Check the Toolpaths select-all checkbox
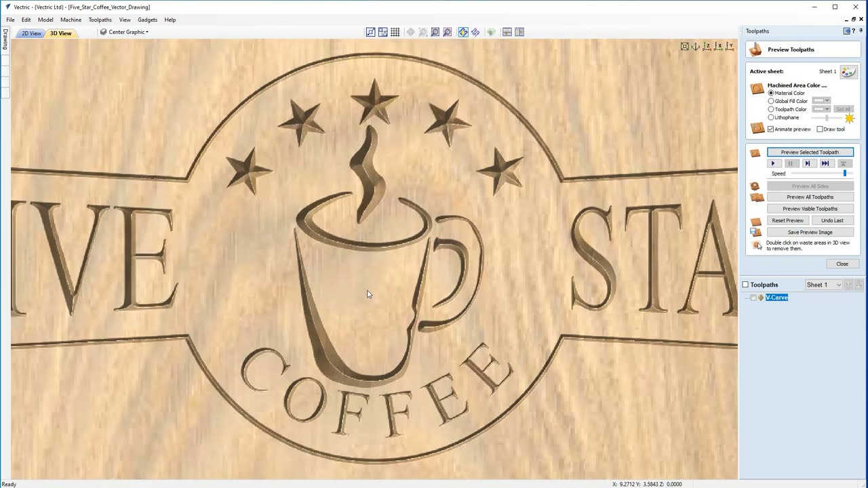The height and width of the screenshot is (488, 868). tap(745, 285)
